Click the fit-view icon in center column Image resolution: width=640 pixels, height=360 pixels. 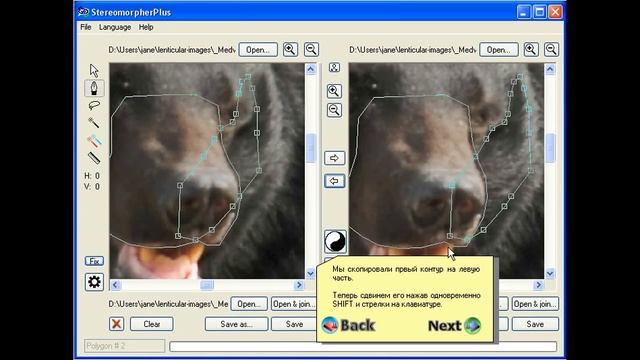click(x=334, y=67)
